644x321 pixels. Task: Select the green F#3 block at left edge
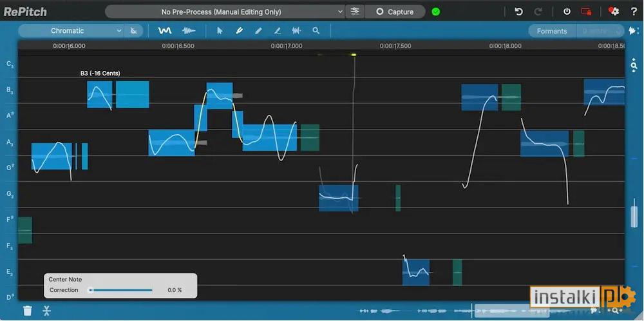point(24,230)
